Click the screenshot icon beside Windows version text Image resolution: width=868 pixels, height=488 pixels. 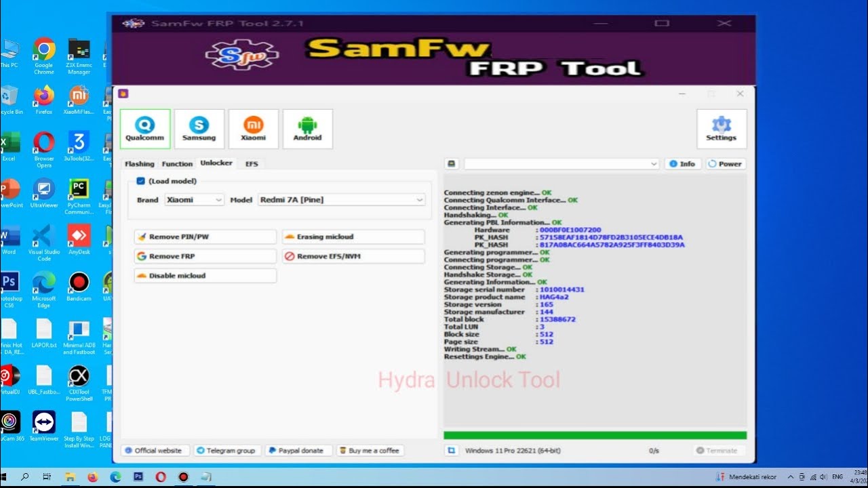click(452, 450)
